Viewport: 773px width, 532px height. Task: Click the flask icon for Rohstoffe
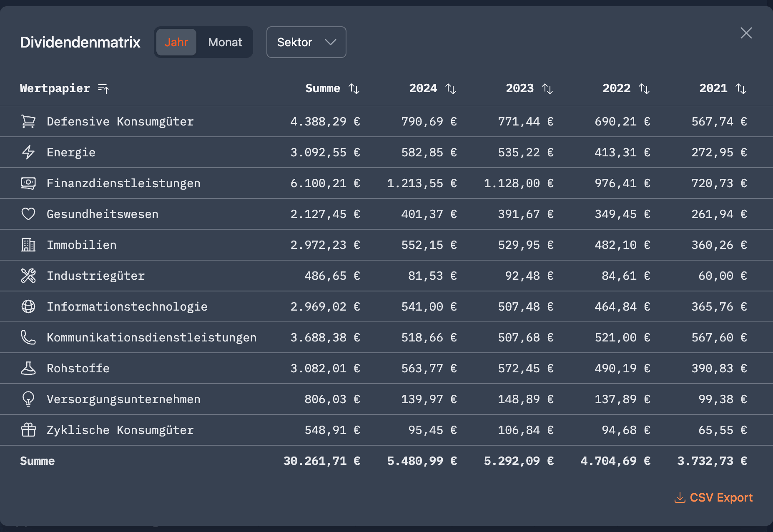28,368
